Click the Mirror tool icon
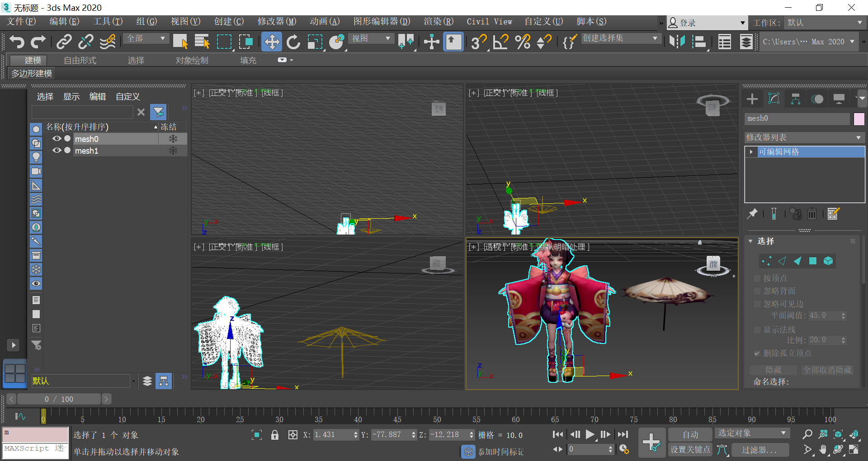Screen dimensions: 868x461 tap(677, 42)
